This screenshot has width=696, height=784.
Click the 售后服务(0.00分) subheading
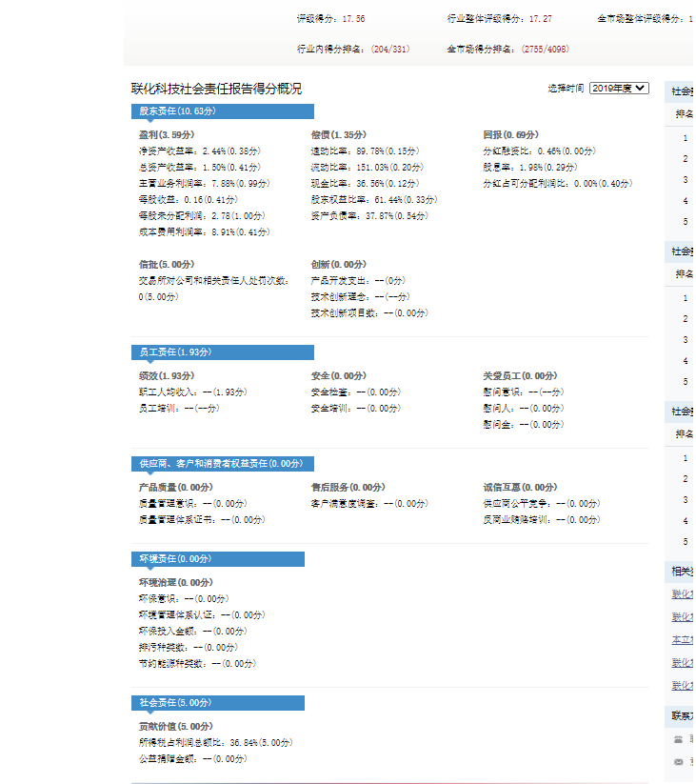[348, 487]
